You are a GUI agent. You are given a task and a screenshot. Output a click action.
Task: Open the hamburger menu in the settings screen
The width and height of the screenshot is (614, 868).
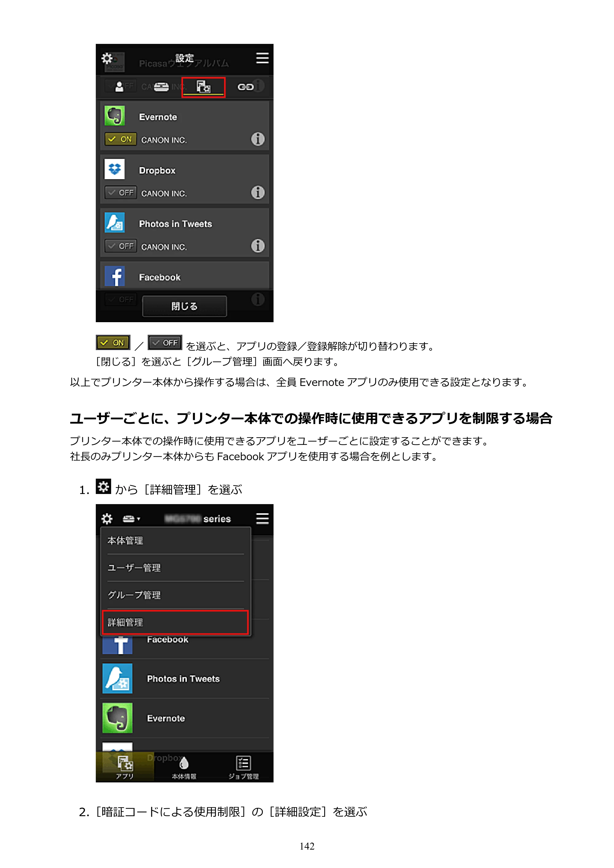[x=262, y=58]
